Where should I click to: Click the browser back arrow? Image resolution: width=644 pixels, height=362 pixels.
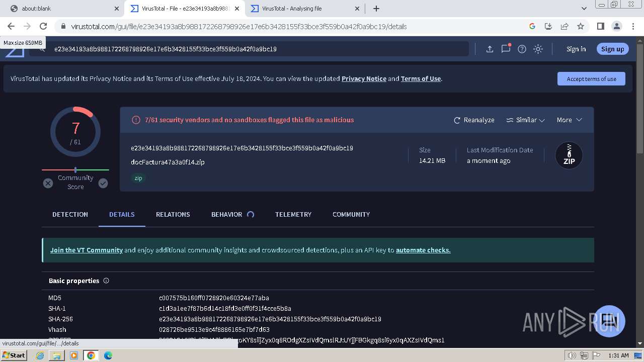coord(11,26)
